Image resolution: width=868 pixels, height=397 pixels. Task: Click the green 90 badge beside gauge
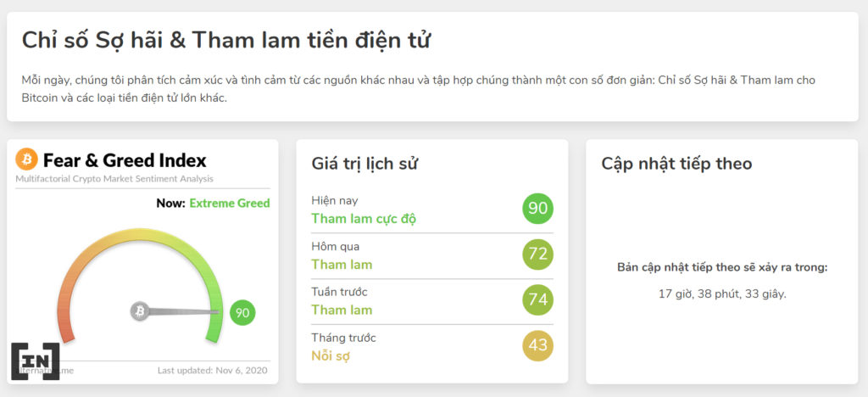coord(242,313)
